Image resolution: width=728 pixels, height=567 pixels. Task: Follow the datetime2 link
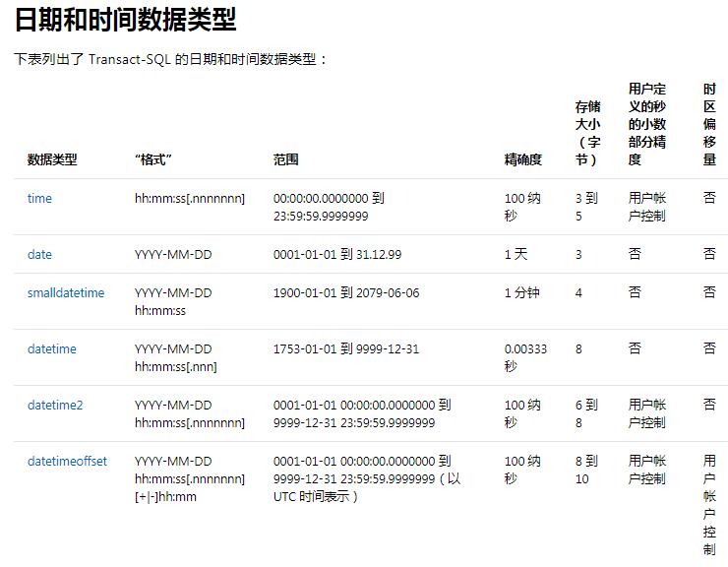(55, 406)
